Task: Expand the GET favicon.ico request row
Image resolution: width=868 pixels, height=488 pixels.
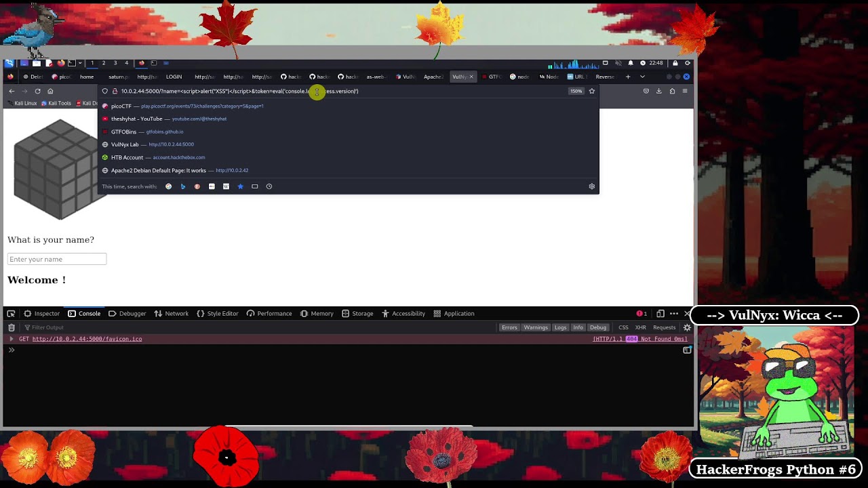Action: [x=11, y=339]
